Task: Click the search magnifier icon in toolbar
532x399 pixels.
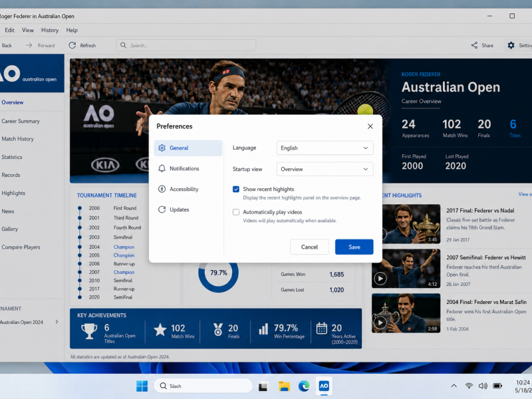Action: click(x=123, y=45)
